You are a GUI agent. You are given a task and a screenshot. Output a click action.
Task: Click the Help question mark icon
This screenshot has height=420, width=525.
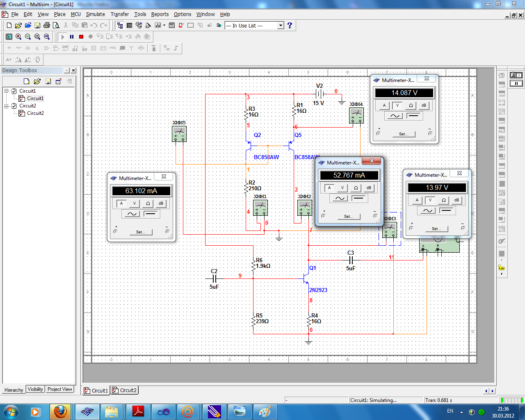tap(290, 25)
